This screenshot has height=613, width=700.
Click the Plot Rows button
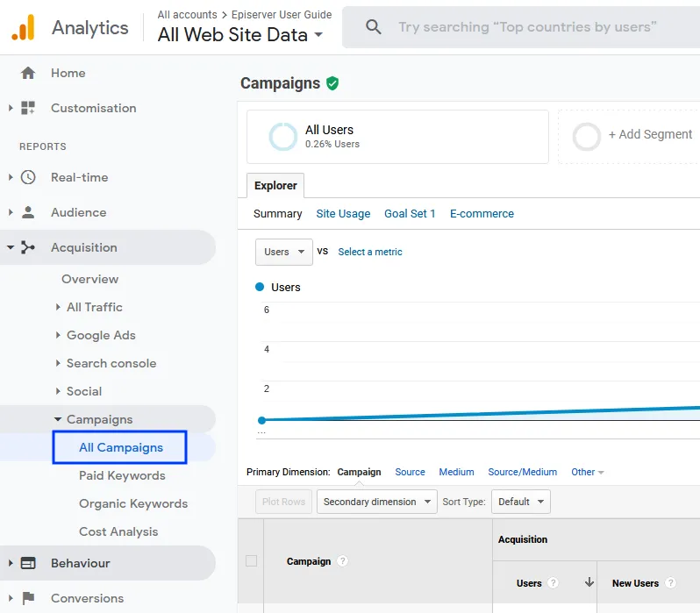(x=283, y=502)
